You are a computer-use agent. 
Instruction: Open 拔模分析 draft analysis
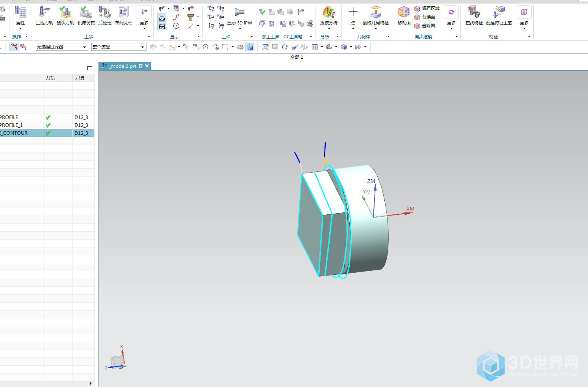(328, 16)
